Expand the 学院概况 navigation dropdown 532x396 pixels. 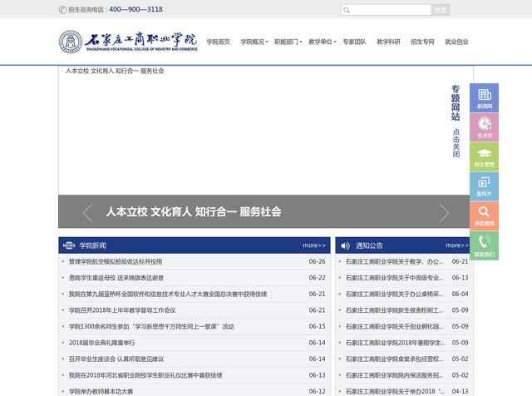tap(254, 42)
